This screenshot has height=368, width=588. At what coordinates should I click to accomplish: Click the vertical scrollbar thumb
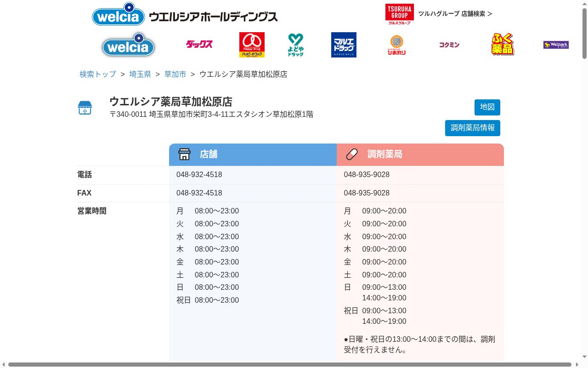(x=584, y=33)
